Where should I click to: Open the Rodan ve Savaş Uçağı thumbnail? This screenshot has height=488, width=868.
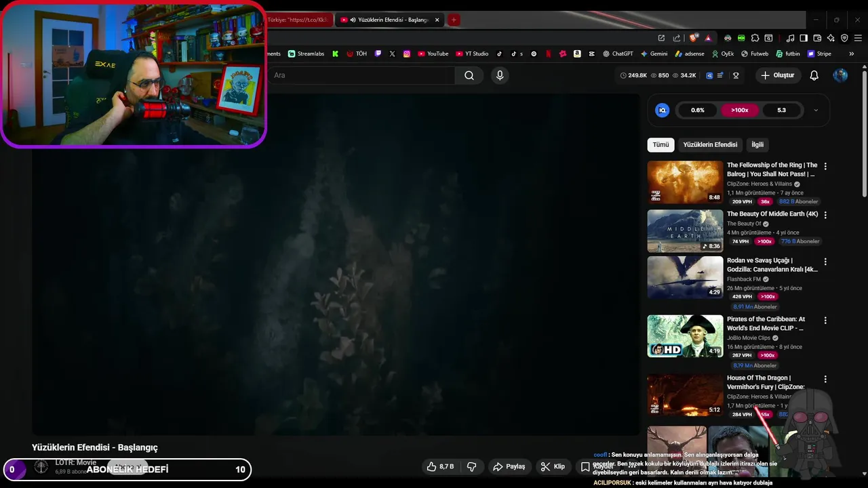pos(685,277)
